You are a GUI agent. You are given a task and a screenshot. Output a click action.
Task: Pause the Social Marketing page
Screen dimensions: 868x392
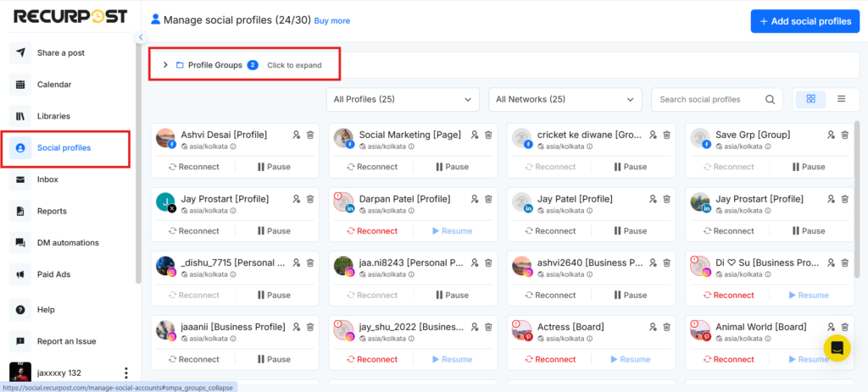pyautogui.click(x=453, y=167)
